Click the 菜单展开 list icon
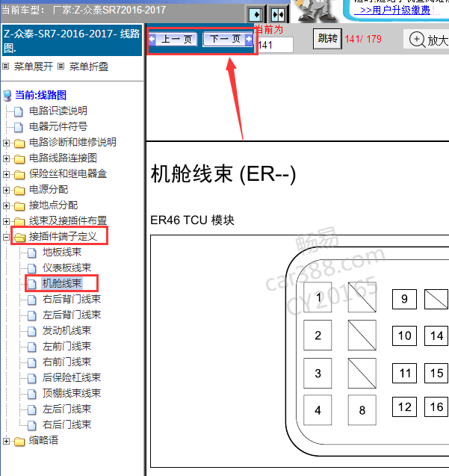 tap(6, 67)
